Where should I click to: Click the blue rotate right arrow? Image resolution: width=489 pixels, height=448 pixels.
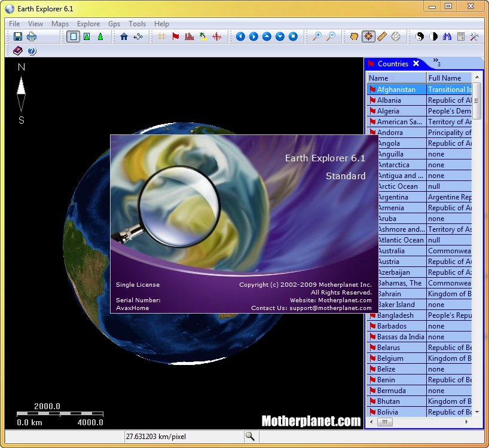coord(253,36)
